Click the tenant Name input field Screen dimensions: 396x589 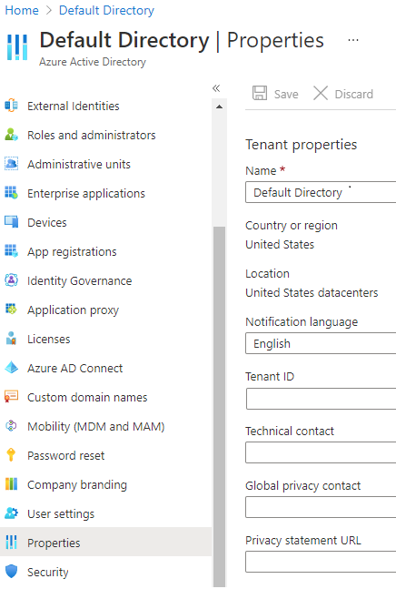pyautogui.click(x=320, y=192)
